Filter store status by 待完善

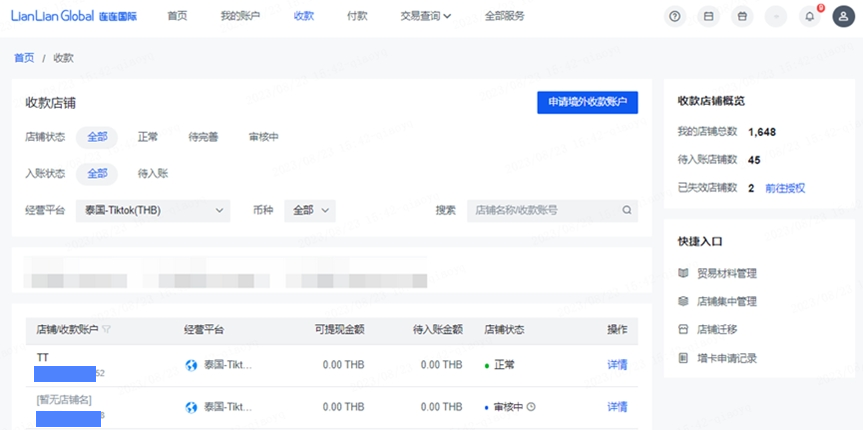click(203, 138)
